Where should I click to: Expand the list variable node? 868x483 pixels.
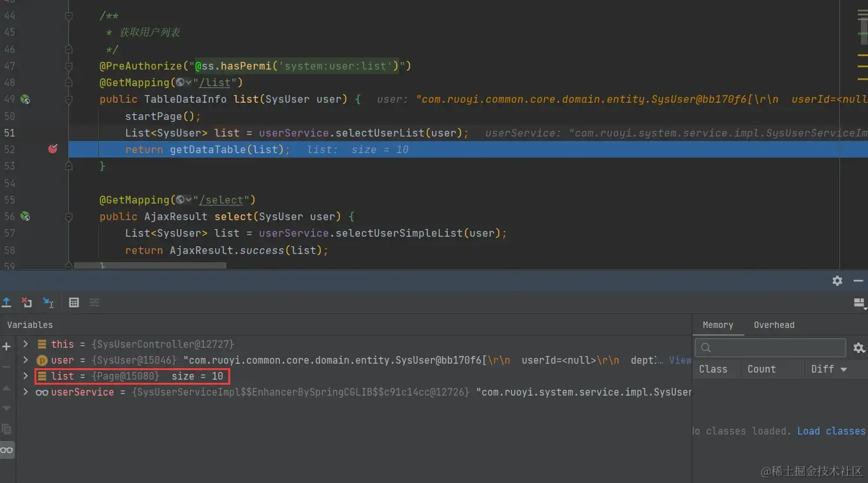pos(25,376)
